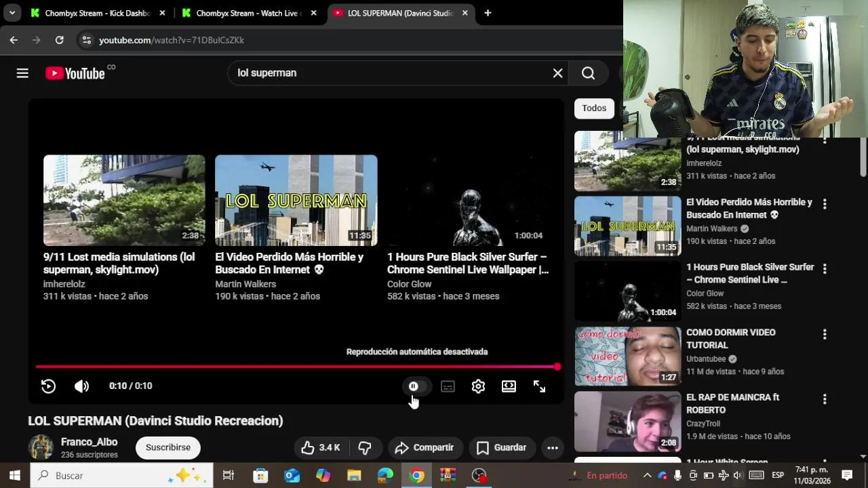868x488 pixels.
Task: Like the video (3.4 K)
Action: [320, 447]
